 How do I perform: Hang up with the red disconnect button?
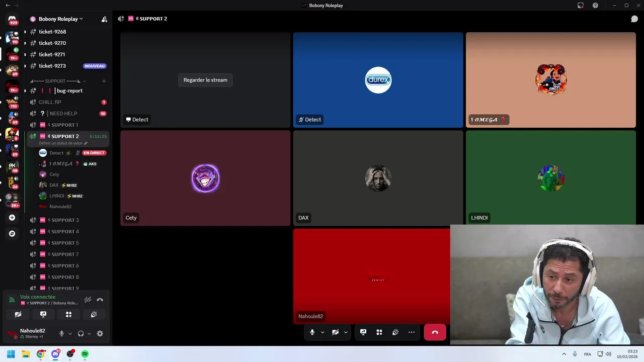tap(435, 332)
